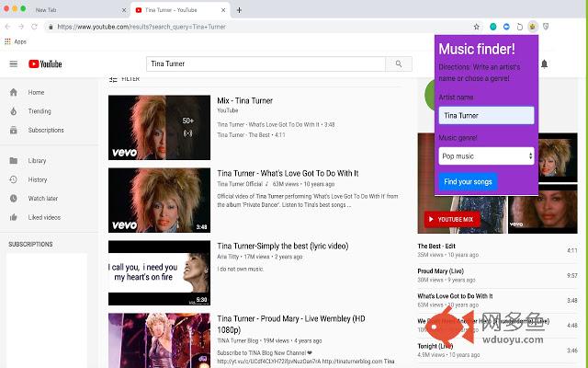Click the SUBSCRIPTIONS section heading
Image resolution: width=588 pixels, height=368 pixels.
(30, 245)
